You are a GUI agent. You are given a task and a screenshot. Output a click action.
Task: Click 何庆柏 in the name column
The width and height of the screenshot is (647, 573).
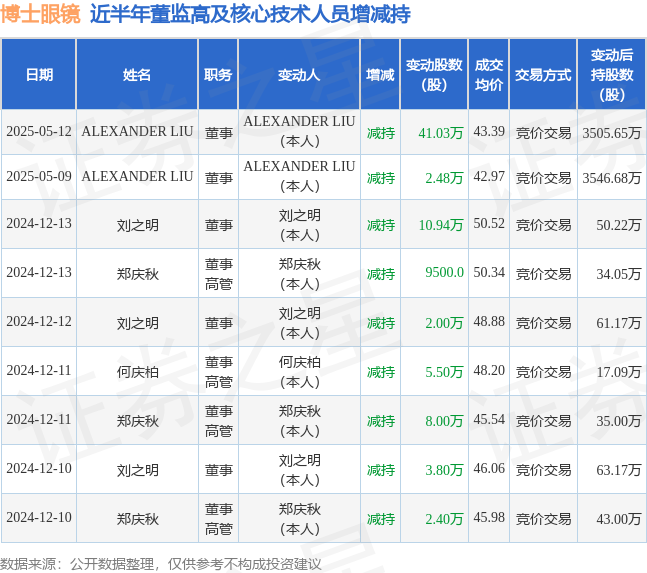pos(137,372)
